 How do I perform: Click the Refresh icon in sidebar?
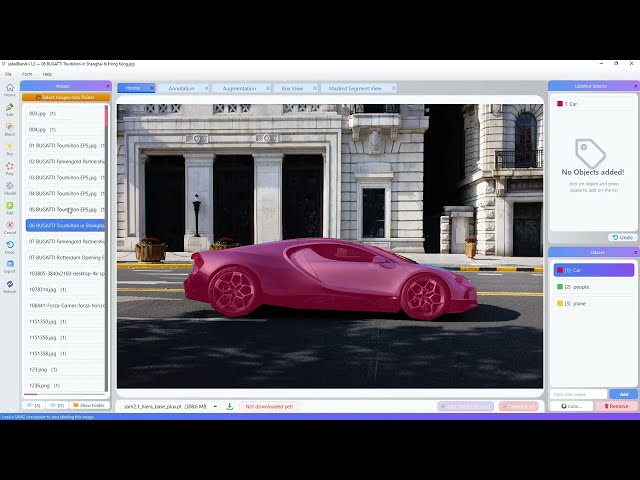click(x=10, y=286)
